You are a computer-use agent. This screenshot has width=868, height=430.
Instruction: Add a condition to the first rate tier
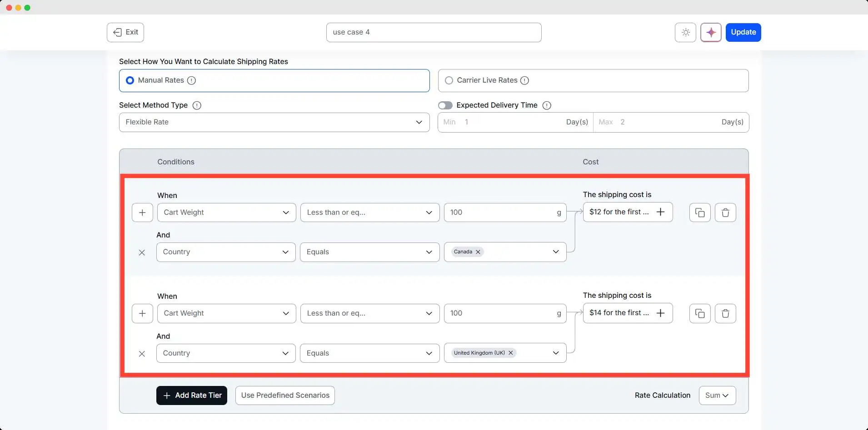pyautogui.click(x=142, y=213)
